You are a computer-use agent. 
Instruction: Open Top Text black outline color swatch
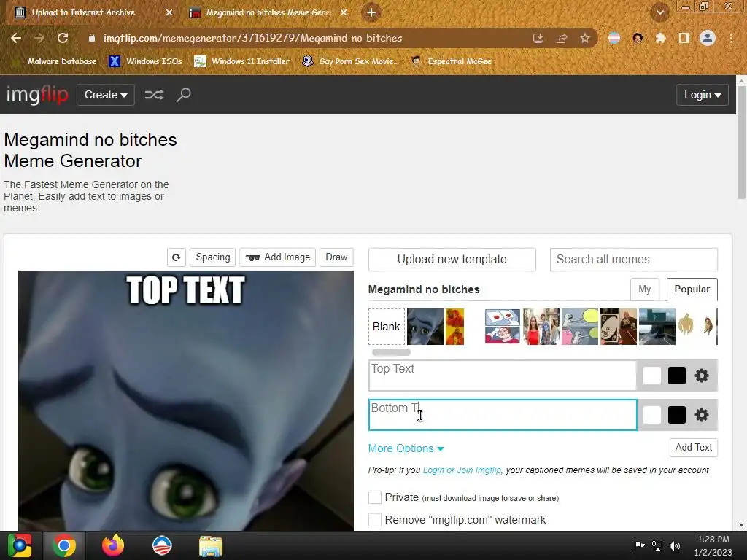click(676, 376)
